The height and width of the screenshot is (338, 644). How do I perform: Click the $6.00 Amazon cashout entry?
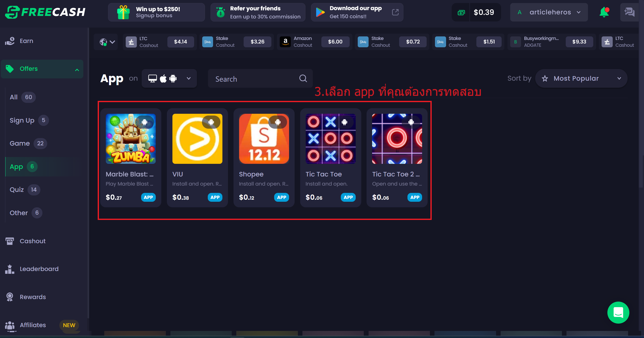[314, 42]
